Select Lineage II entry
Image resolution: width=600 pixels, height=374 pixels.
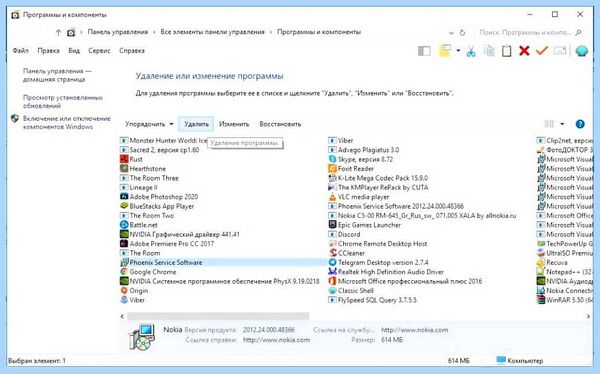[x=143, y=187]
